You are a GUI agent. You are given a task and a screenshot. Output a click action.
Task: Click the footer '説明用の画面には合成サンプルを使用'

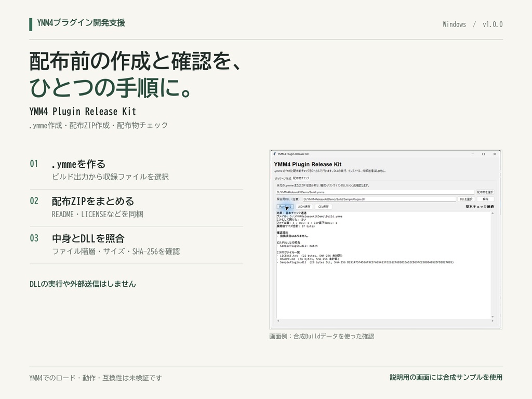pyautogui.click(x=446, y=377)
